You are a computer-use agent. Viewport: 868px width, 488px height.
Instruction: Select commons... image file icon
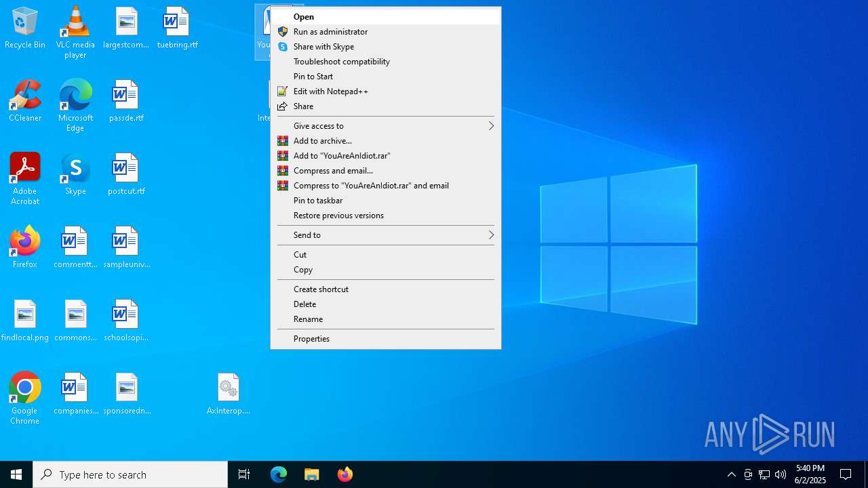pos(75,321)
